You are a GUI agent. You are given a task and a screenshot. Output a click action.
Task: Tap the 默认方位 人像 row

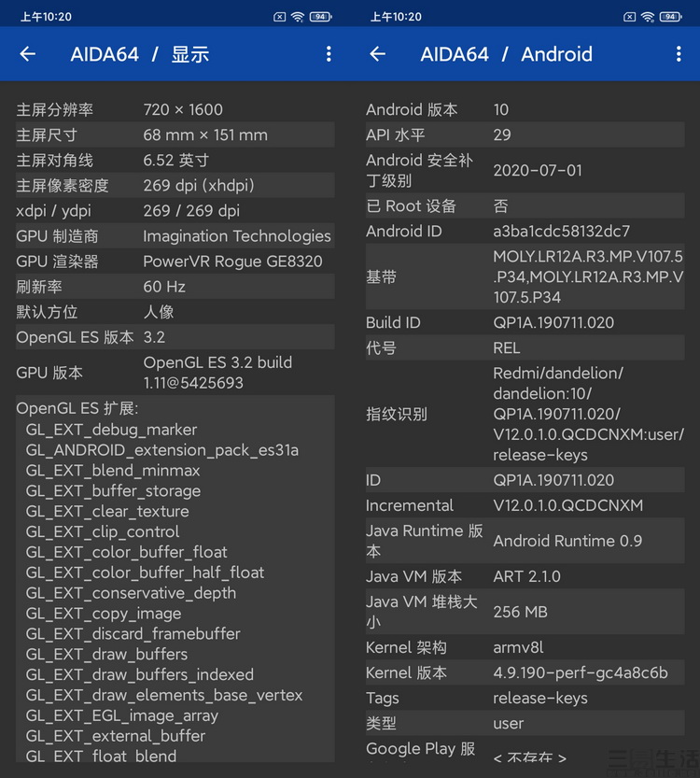click(x=175, y=312)
